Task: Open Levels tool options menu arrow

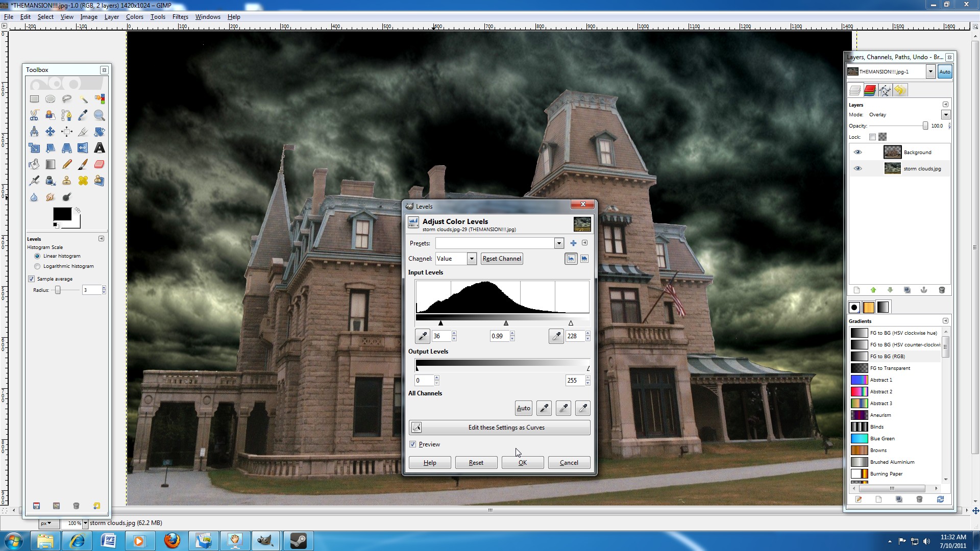Action: 101,239
